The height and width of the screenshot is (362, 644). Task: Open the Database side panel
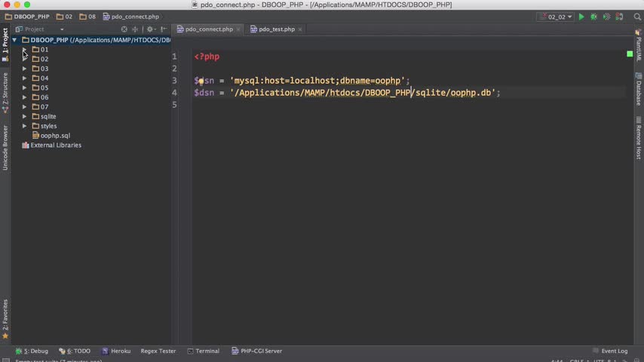pyautogui.click(x=638, y=89)
